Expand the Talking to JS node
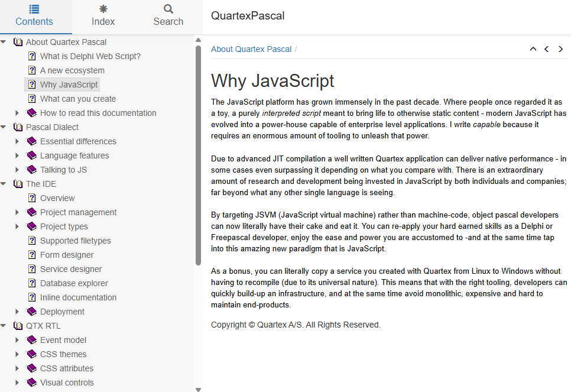571x392 pixels. coord(17,170)
